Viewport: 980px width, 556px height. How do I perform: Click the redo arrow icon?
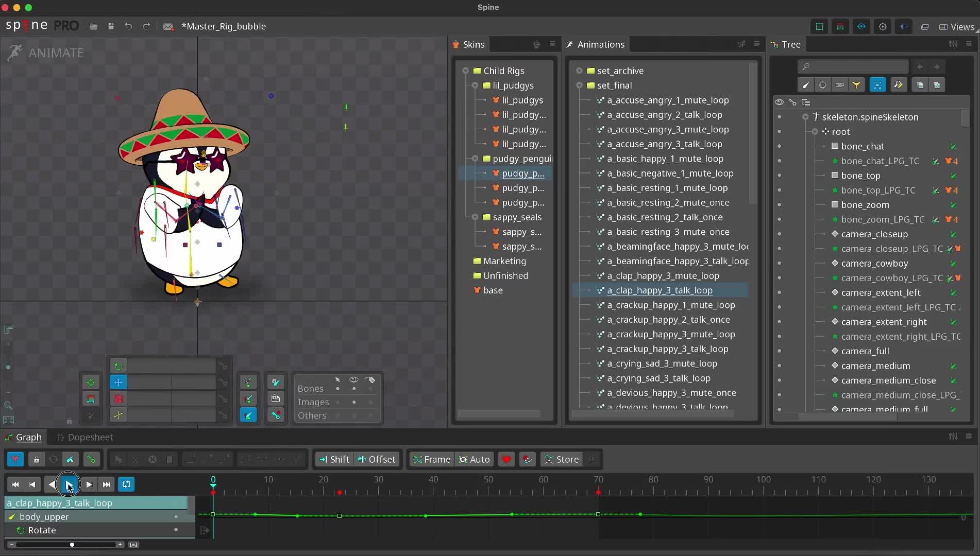pos(146,26)
